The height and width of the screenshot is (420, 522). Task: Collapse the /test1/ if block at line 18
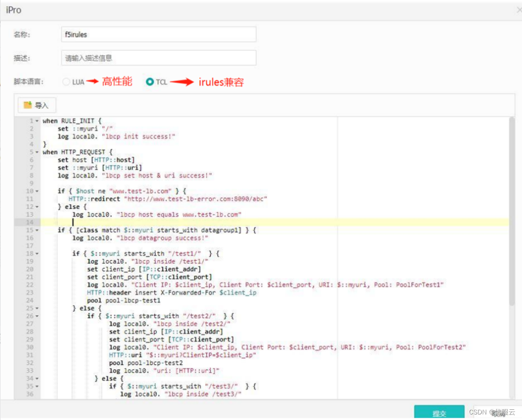tap(37, 254)
